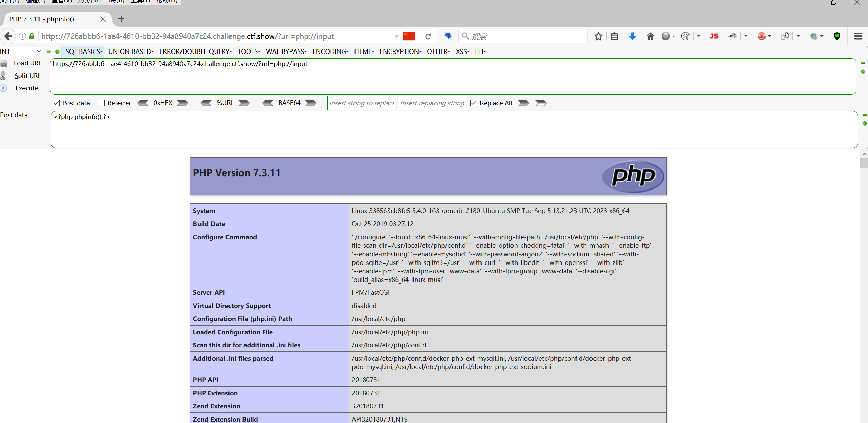Click the Execute button
Image resolution: width=868 pixels, height=423 pixels.
[x=27, y=88]
